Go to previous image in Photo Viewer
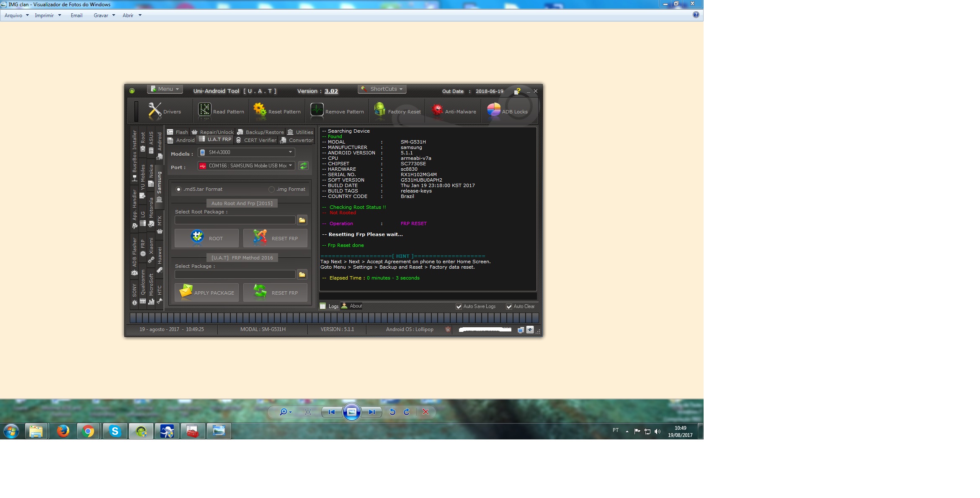Image resolution: width=980 pixels, height=498 pixels. point(331,412)
